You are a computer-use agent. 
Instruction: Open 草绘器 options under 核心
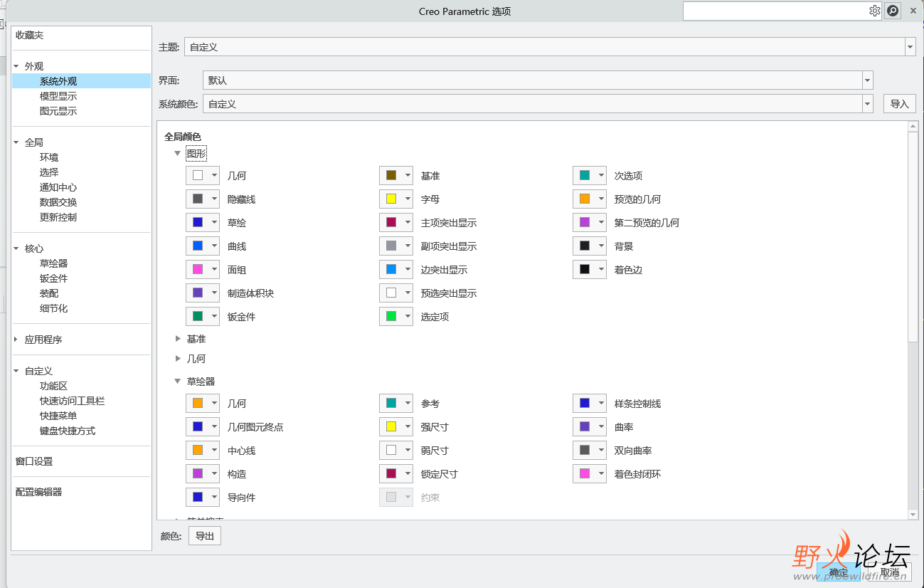[53, 263]
